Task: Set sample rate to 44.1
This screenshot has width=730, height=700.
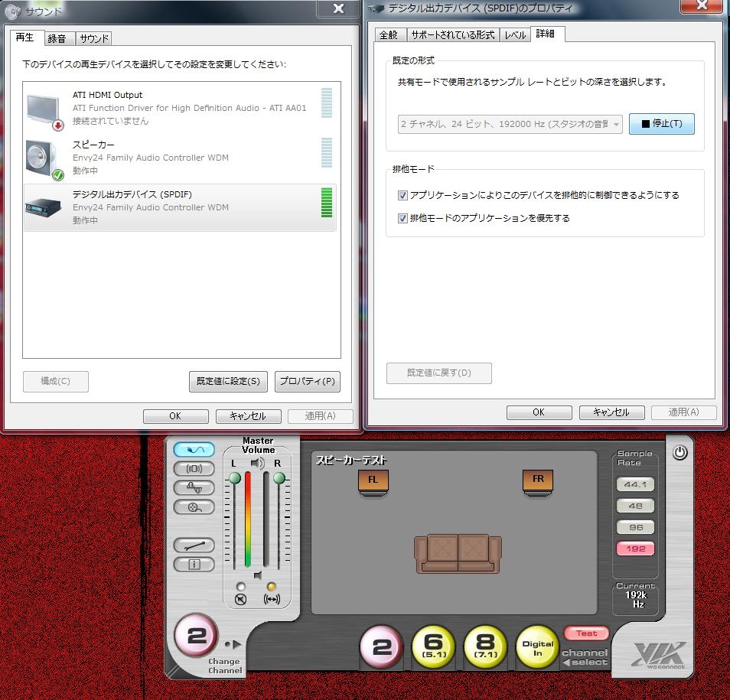Action: click(635, 484)
